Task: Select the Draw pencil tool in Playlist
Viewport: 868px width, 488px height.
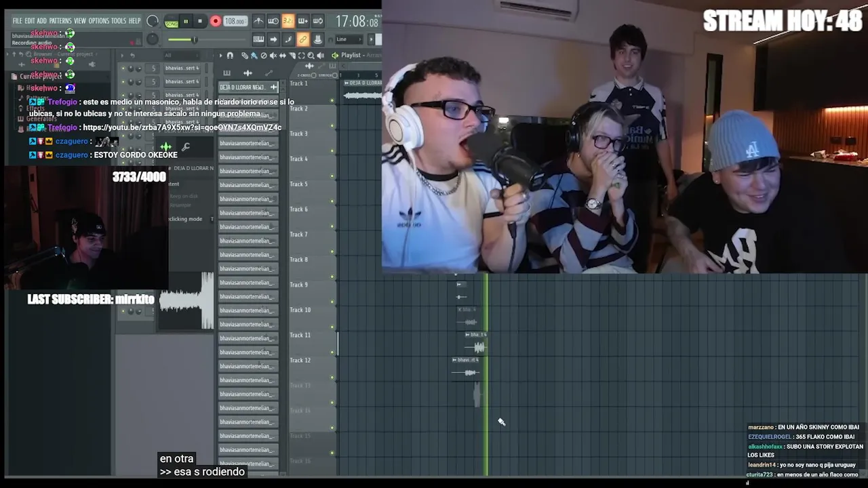Action: point(244,55)
